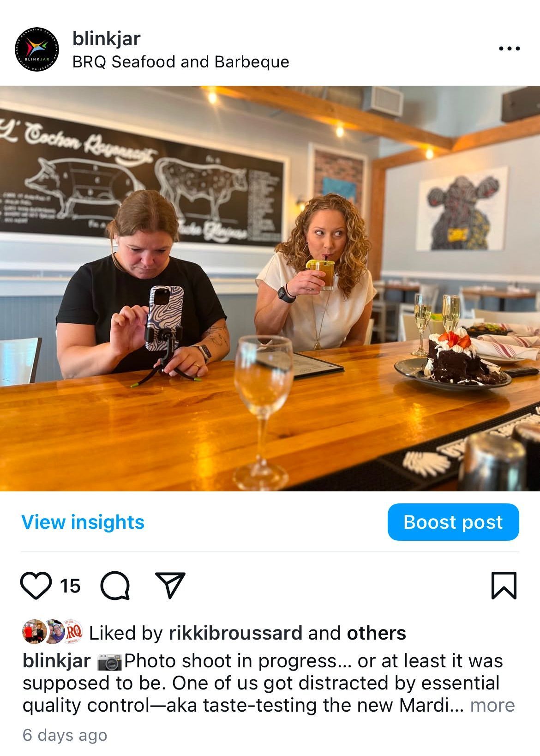Open BRQ Seafood and Barbeque location

click(180, 62)
